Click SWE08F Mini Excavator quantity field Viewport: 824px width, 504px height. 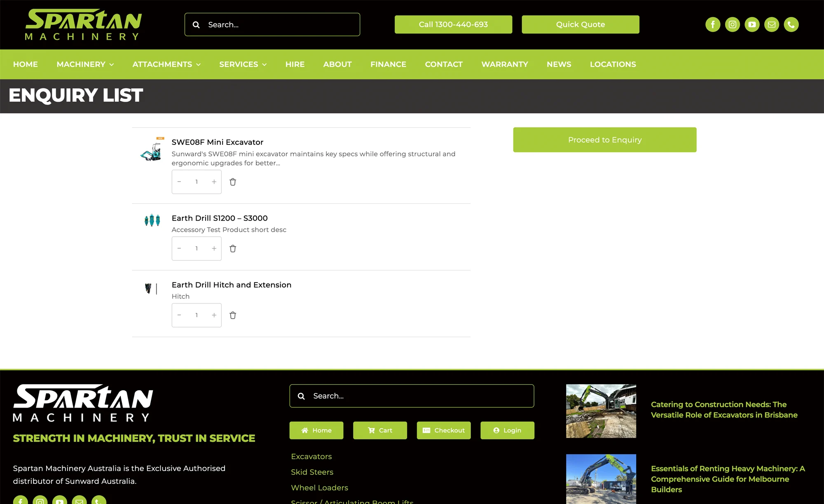tap(197, 182)
